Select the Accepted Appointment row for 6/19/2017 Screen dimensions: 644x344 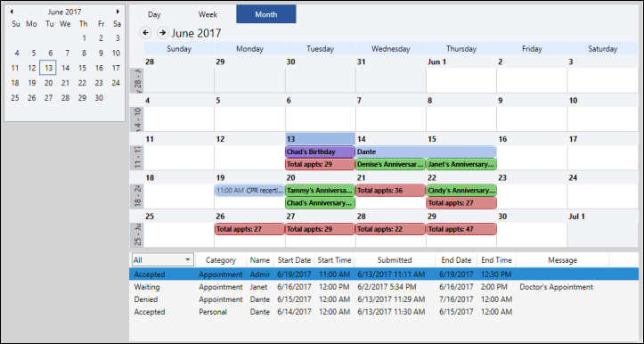tap(384, 274)
